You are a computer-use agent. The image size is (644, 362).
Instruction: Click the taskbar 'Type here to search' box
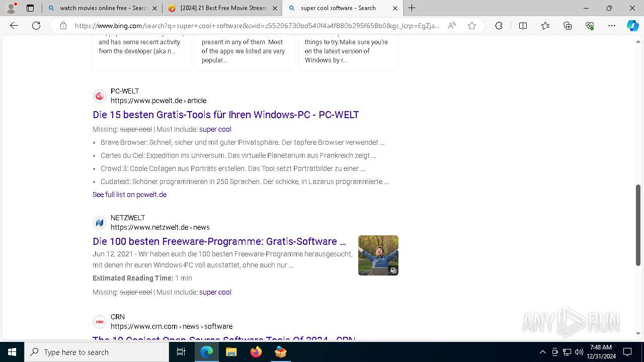97,352
